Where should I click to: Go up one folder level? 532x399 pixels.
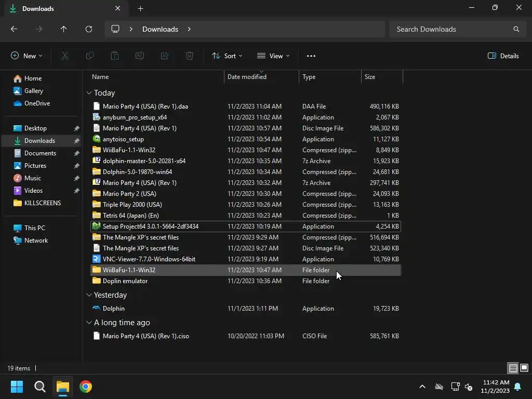(x=64, y=29)
